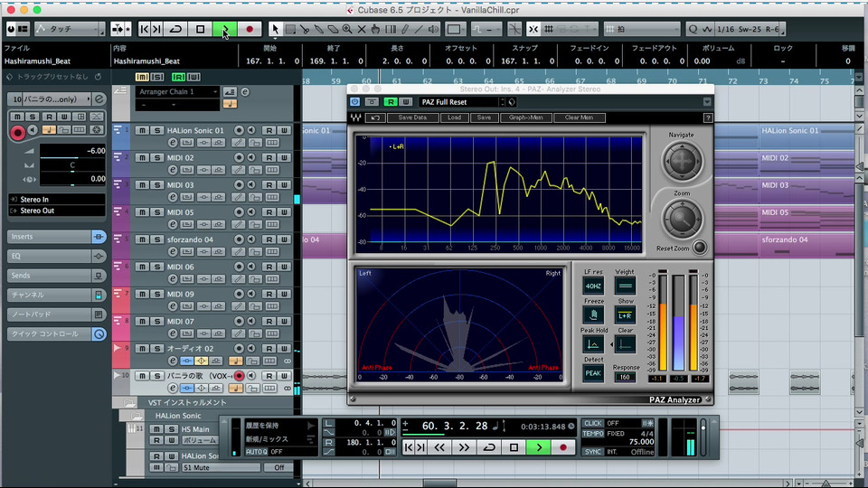
Task: Toggle Write automation in PAZ window
Action: coord(406,102)
